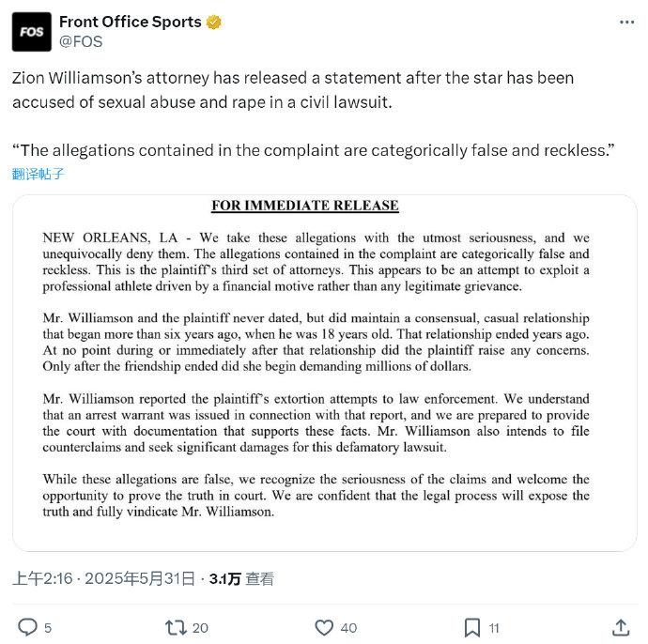Image resolution: width=648 pixels, height=644 pixels.
Task: Open the share upload icon
Action: point(621,627)
